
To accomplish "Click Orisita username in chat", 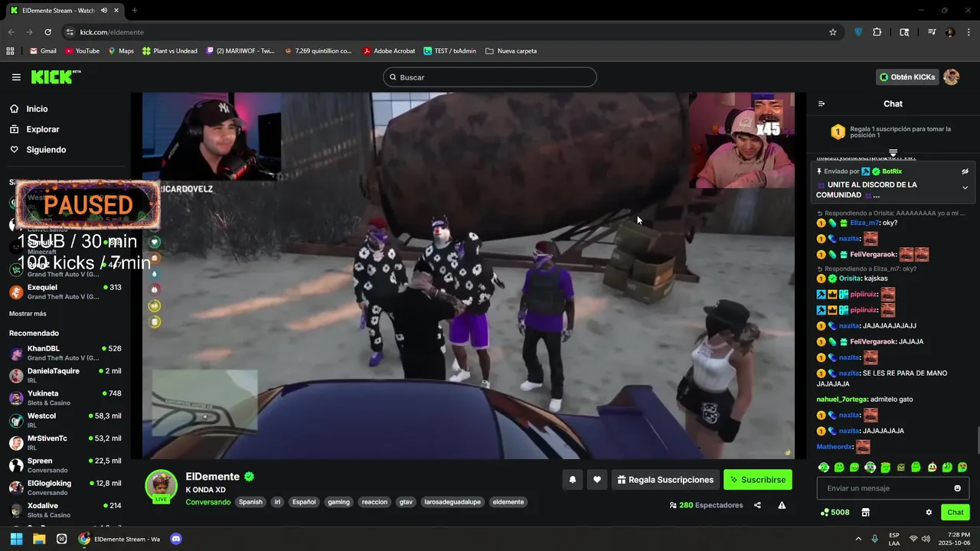I will 851,279.
